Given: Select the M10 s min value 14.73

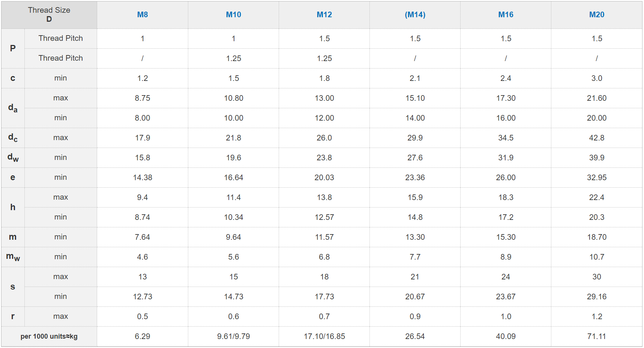Looking at the screenshot, I should [x=233, y=297].
